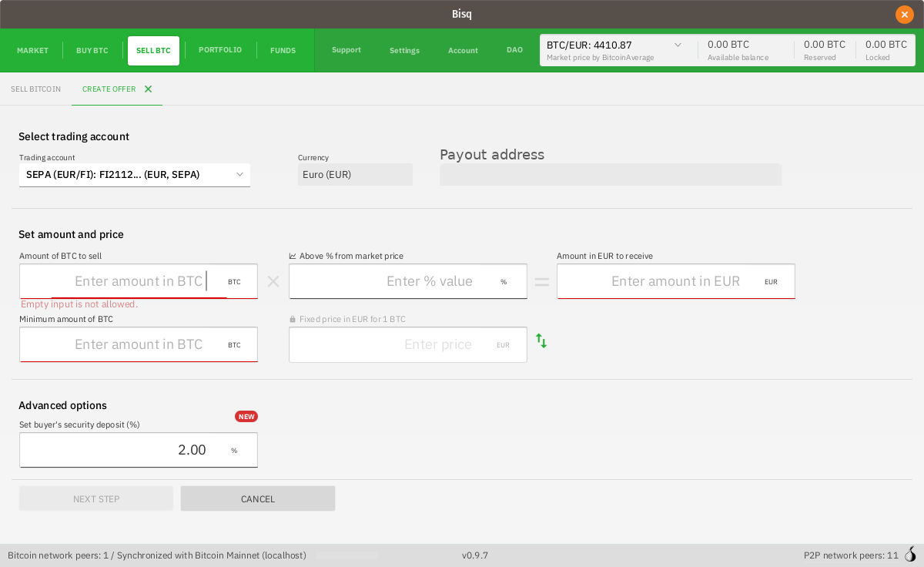Click the Tor onion icon in status bar
Screen dimensions: 924x567
tap(910, 555)
